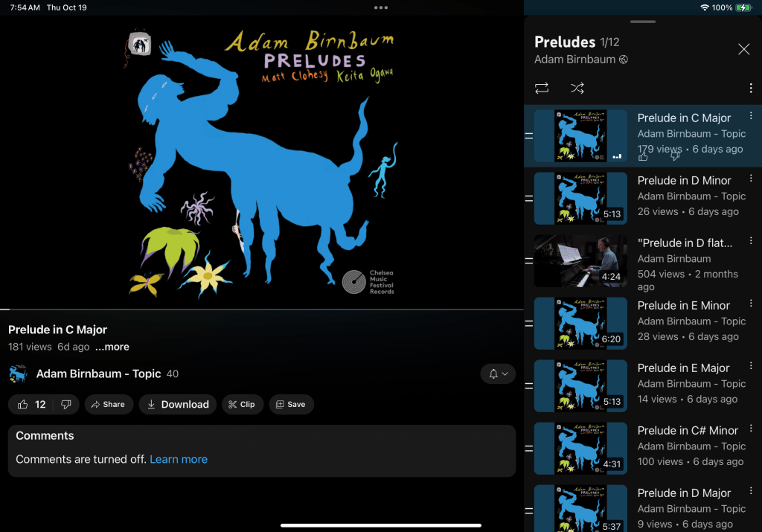762x532 pixels.
Task: Toggle playlist loop mode
Action: [542, 88]
